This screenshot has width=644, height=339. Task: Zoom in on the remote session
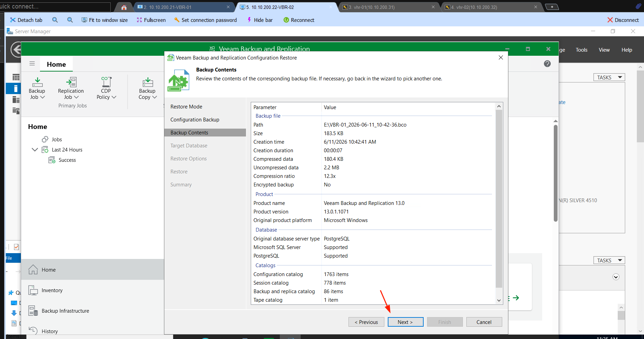[55, 20]
